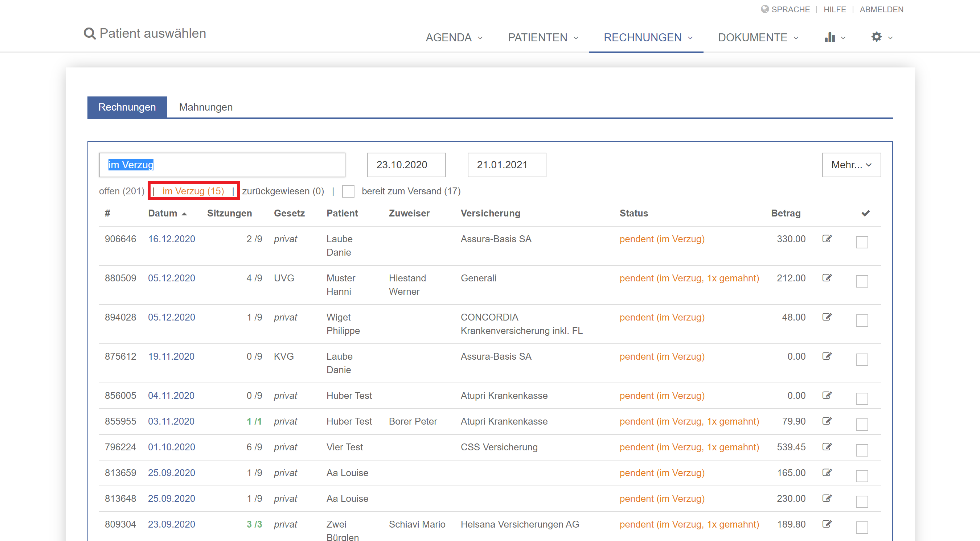980x541 pixels.
Task: Edit invoice 813648 via its pencil icon
Action: [827, 499]
